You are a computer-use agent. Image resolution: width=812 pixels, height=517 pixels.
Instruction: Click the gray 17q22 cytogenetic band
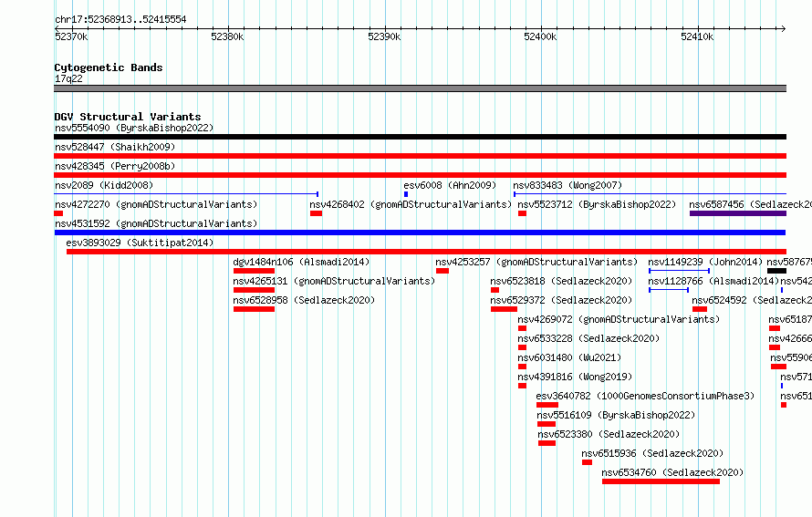[420, 88]
